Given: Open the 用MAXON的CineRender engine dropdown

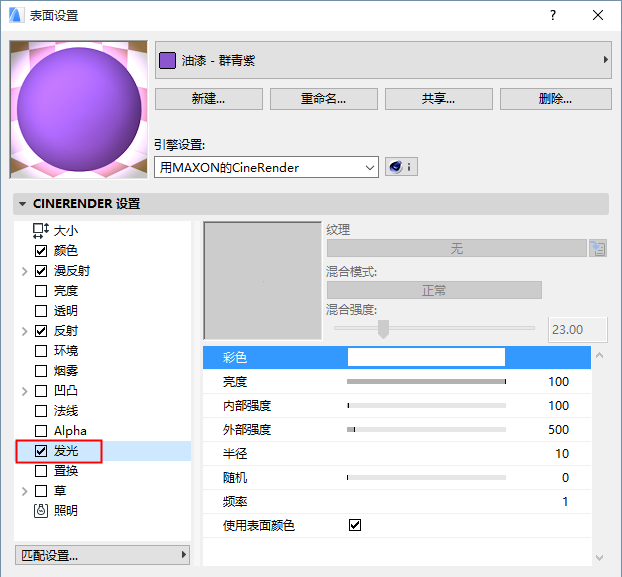Looking at the screenshot, I should (x=266, y=167).
